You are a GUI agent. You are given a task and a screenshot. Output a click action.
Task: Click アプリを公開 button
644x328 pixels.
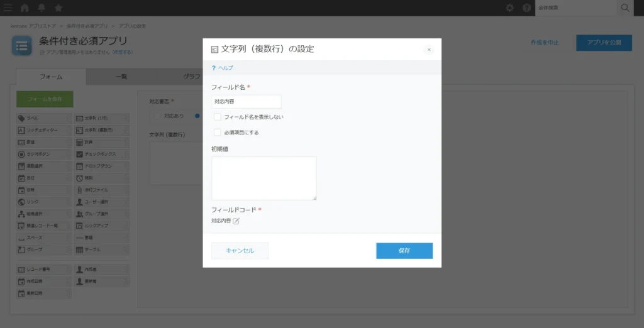604,43
